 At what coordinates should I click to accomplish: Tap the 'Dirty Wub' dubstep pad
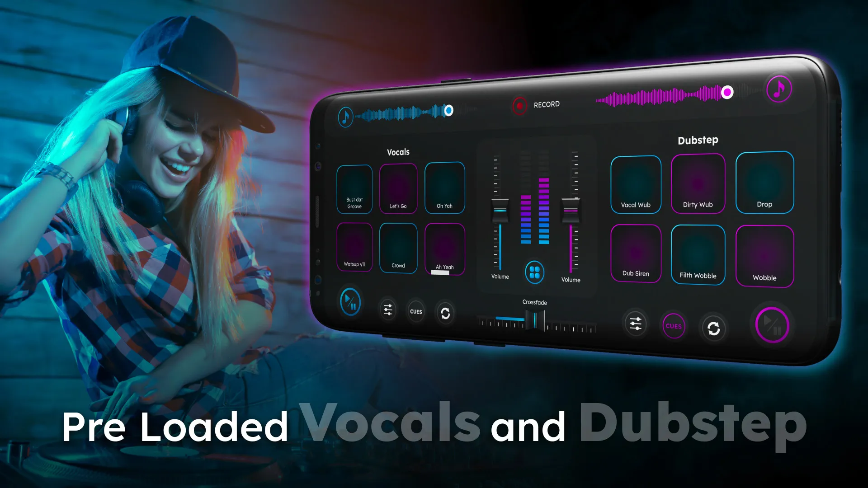click(698, 183)
